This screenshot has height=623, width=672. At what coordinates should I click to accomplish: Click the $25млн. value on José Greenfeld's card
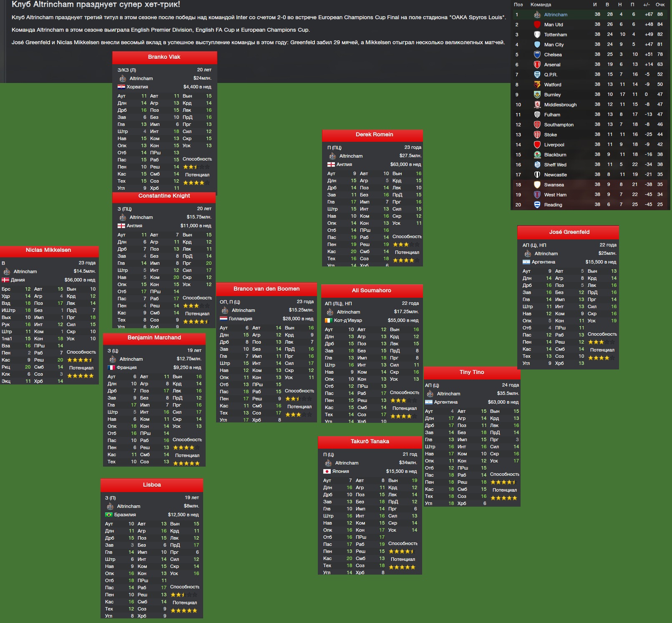click(607, 254)
